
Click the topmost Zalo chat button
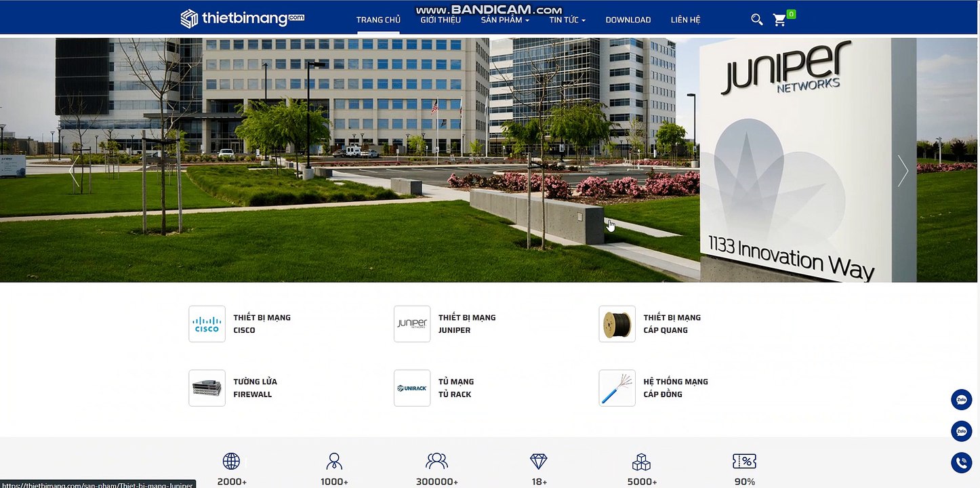(x=961, y=400)
